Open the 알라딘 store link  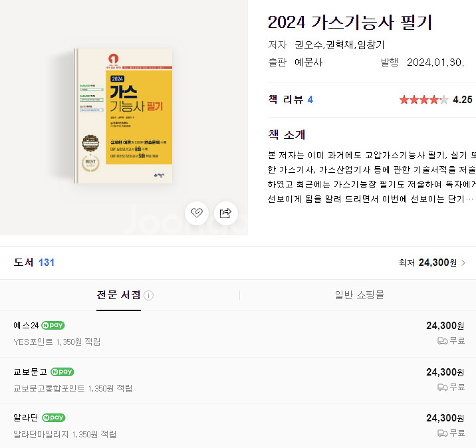coord(26,418)
